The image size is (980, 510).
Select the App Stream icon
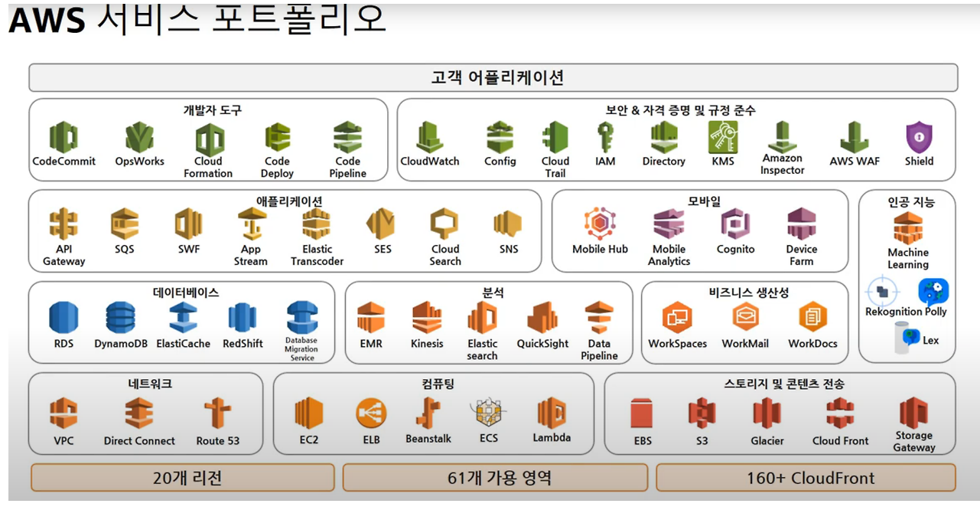(x=251, y=224)
